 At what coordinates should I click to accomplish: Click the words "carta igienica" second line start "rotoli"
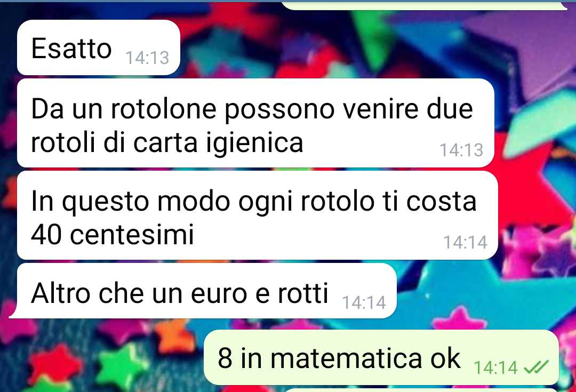218,143
